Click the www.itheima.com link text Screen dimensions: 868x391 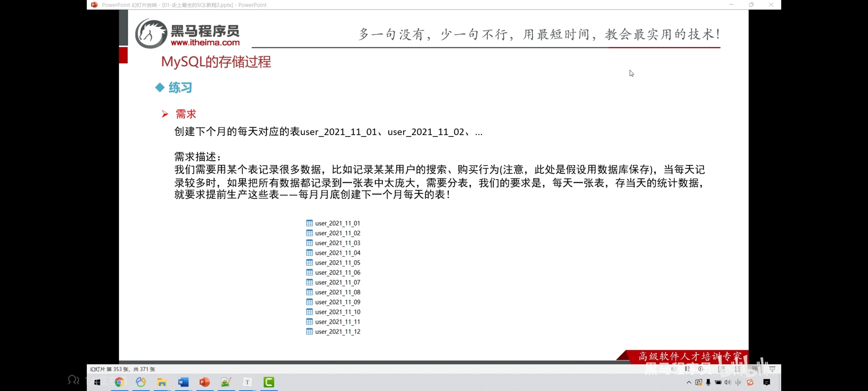205,43
